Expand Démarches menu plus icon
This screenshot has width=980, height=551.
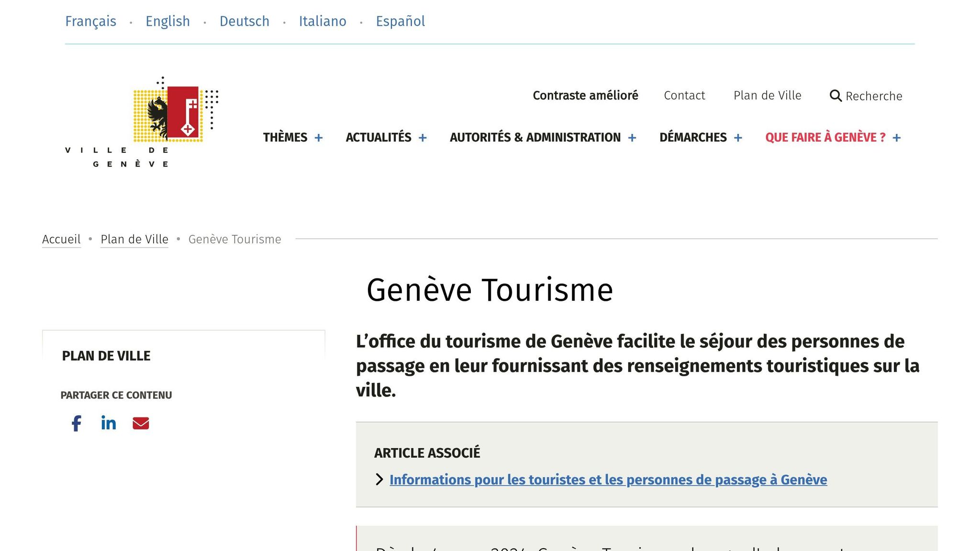pos(738,138)
